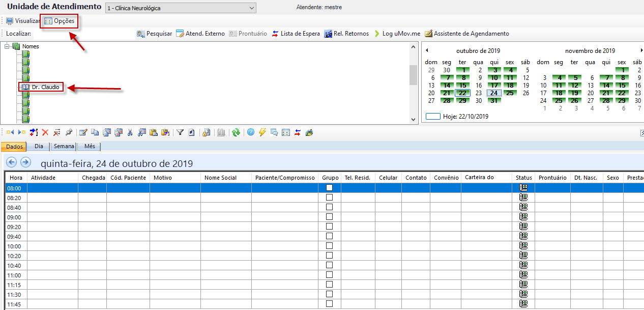Click the Status phone icon for 08:20
644x310 pixels.
pyautogui.click(x=523, y=198)
